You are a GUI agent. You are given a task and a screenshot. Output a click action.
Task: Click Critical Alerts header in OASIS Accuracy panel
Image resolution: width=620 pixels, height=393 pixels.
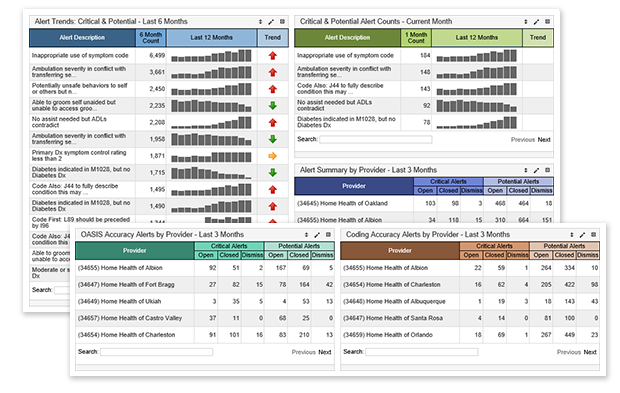click(229, 246)
